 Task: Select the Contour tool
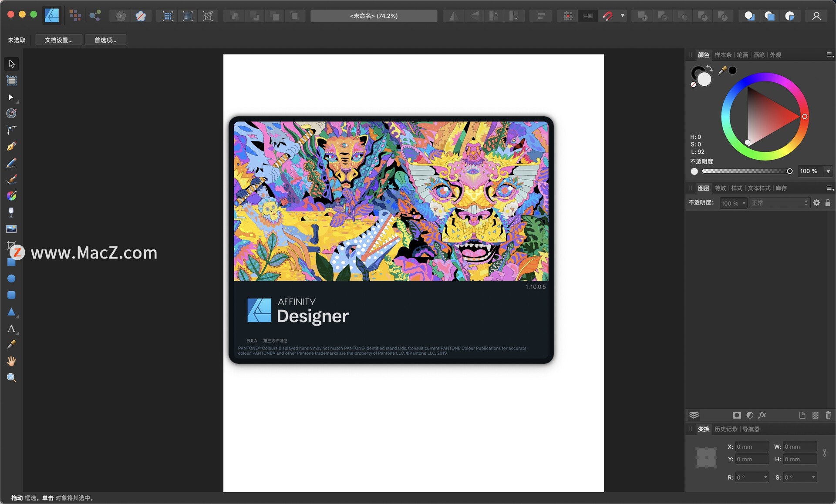click(12, 114)
